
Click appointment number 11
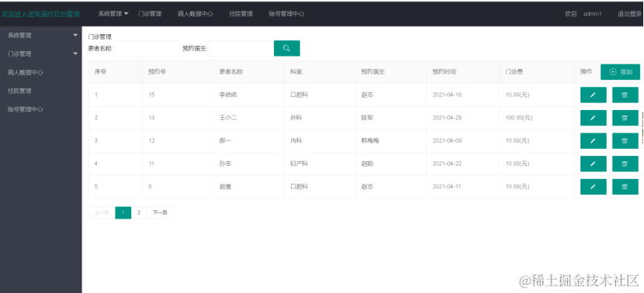151,164
